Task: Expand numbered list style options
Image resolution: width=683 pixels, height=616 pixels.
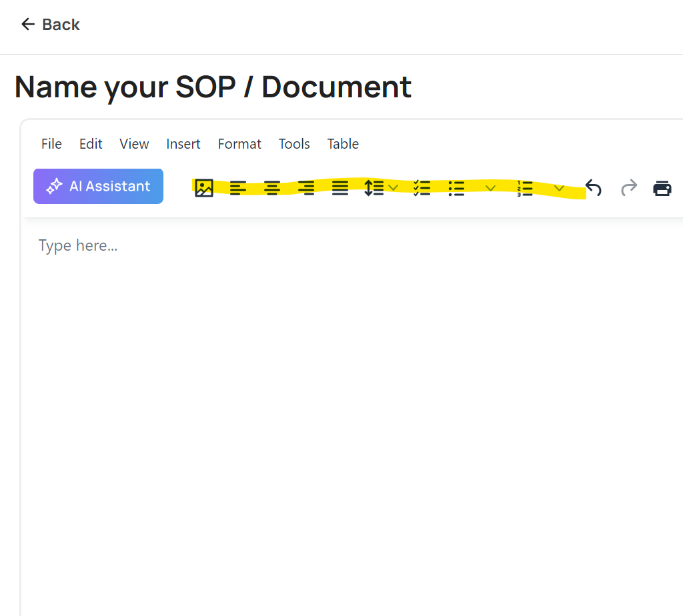Action: [x=560, y=189]
